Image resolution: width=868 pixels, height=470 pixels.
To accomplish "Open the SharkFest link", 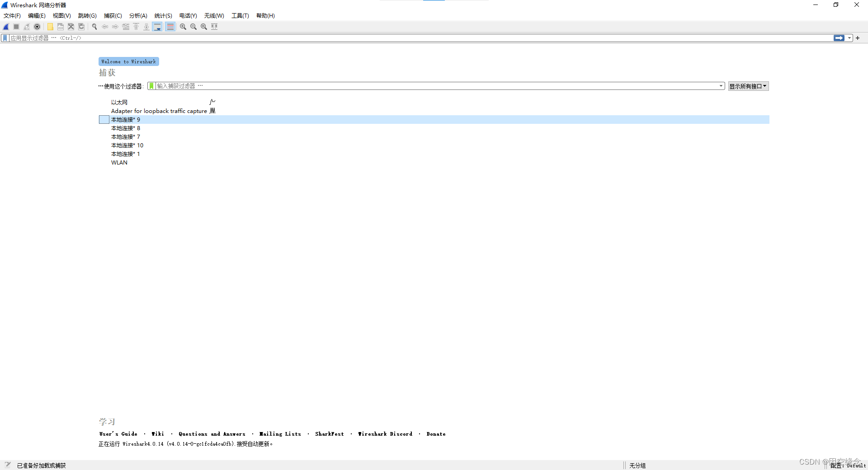I will 330,434.
